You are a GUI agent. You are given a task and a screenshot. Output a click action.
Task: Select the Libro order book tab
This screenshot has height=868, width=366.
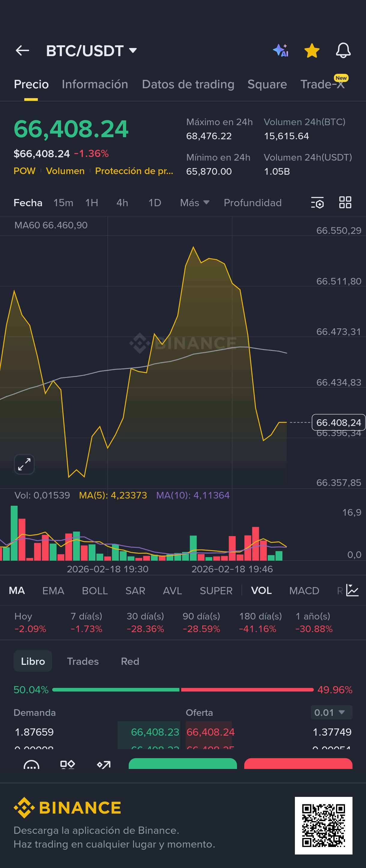point(33,661)
